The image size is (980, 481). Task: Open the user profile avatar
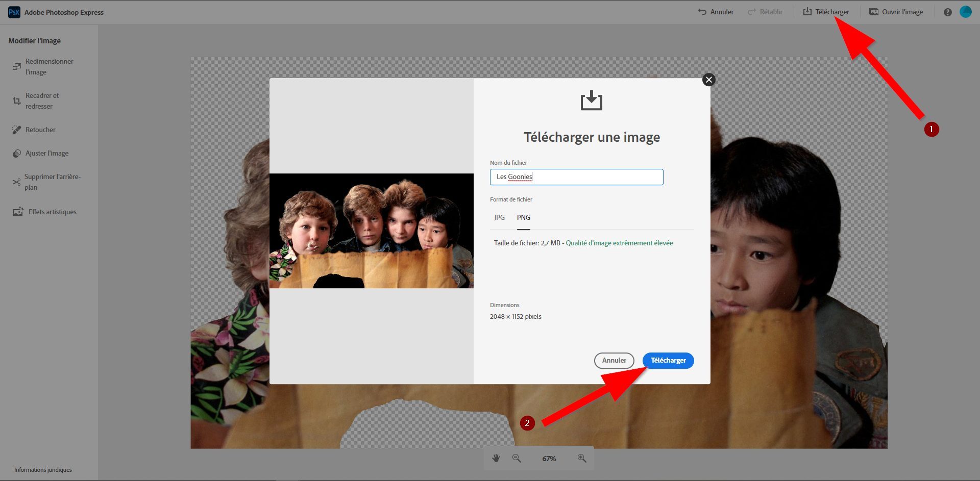click(965, 12)
